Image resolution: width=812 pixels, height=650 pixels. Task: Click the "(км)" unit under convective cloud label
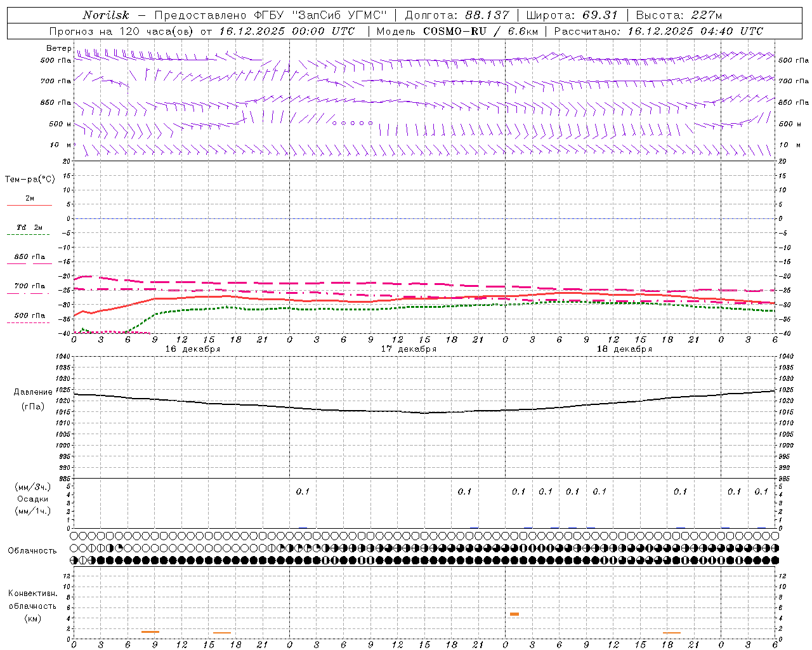click(33, 618)
